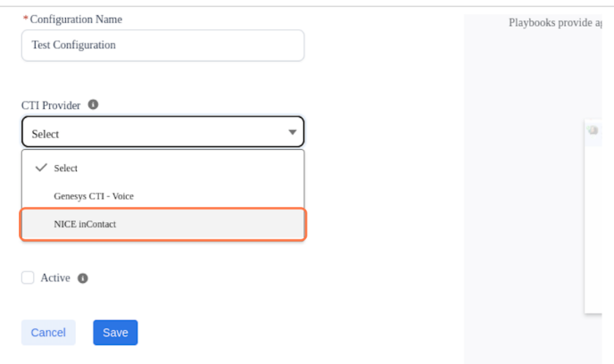Click the grey Playbooks side panel background
This screenshot has height=364, width=614.
[x=522, y=223]
